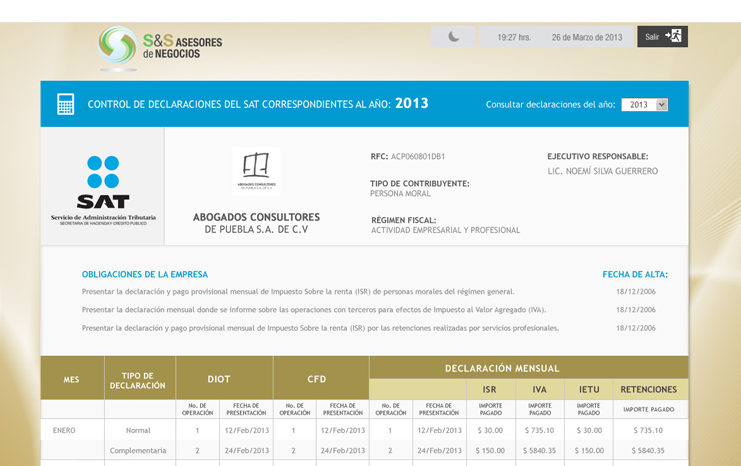The image size is (741, 466).
Task: Click ISR amount $ 150.00 in Complementaria row
Action: tap(490, 451)
